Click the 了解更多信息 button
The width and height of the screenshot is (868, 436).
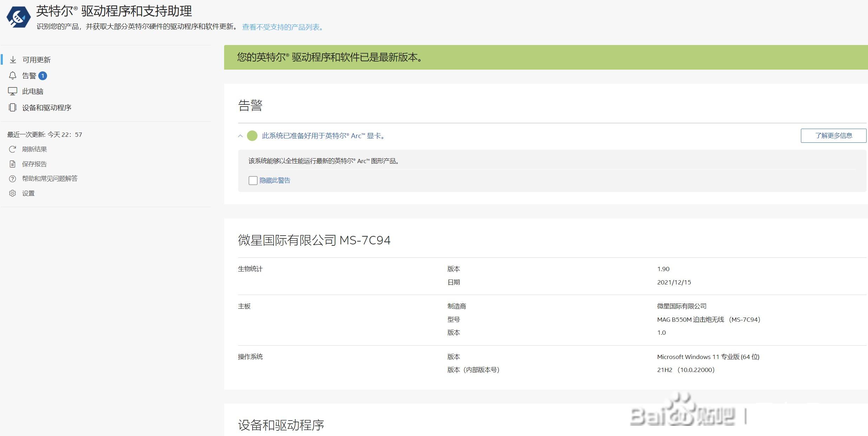click(834, 136)
